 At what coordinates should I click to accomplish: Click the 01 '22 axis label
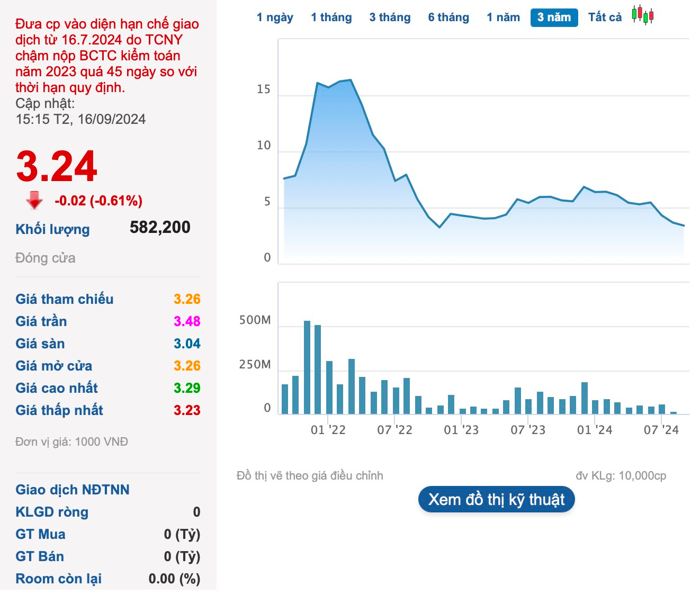[328, 430]
